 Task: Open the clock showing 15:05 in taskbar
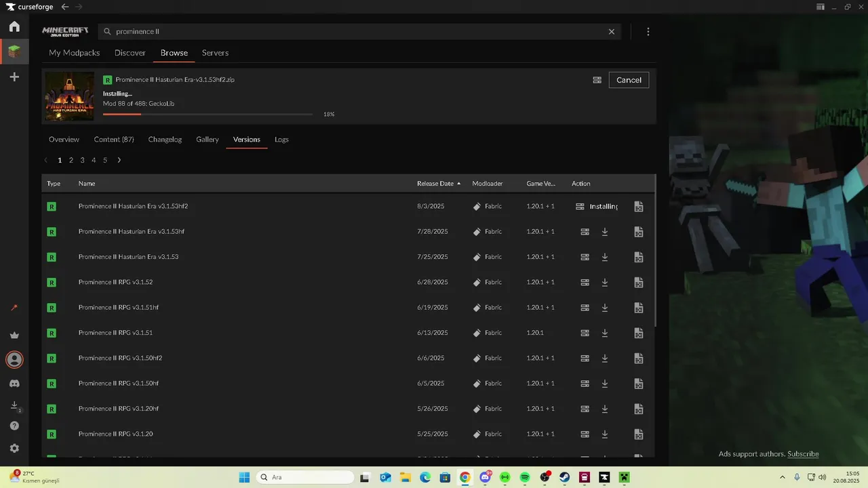[848, 477]
